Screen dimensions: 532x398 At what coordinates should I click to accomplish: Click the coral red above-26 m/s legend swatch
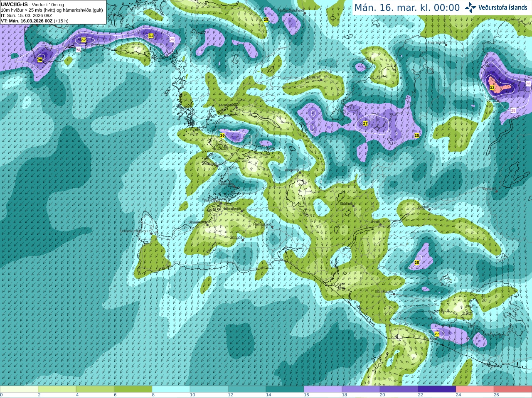click(513, 389)
